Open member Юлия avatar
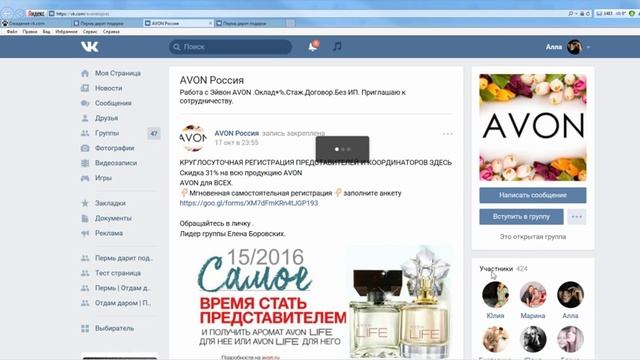The height and width of the screenshot is (360, 640). pyautogui.click(x=496, y=294)
